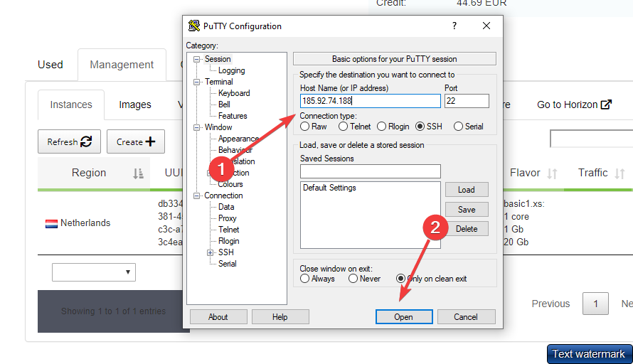633x364 pixels.
Task: Collapse the Session tree node
Action: click(x=197, y=59)
